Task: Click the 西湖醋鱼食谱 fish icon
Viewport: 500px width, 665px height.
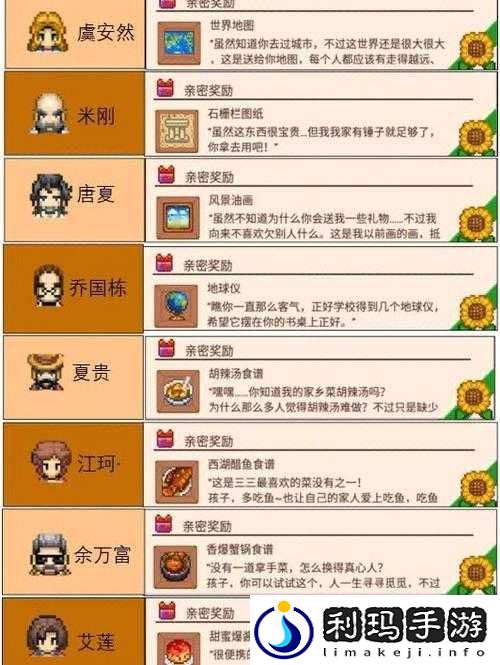Action: point(177,482)
